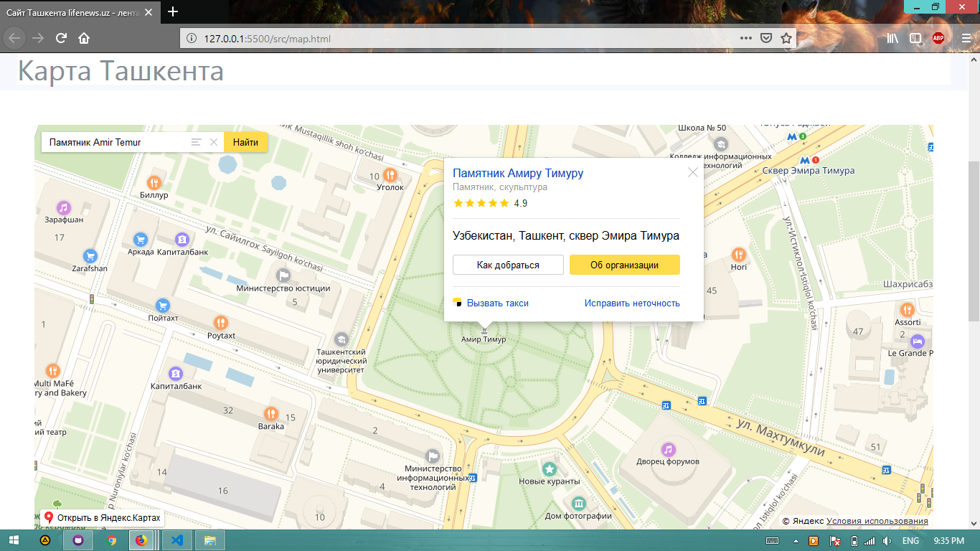Click the Le Grande hotel marker
Viewport: 980px width, 551px height.
coord(917,341)
